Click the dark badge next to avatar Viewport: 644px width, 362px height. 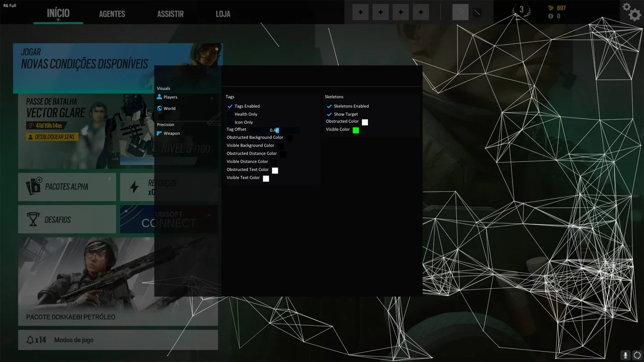click(x=477, y=12)
